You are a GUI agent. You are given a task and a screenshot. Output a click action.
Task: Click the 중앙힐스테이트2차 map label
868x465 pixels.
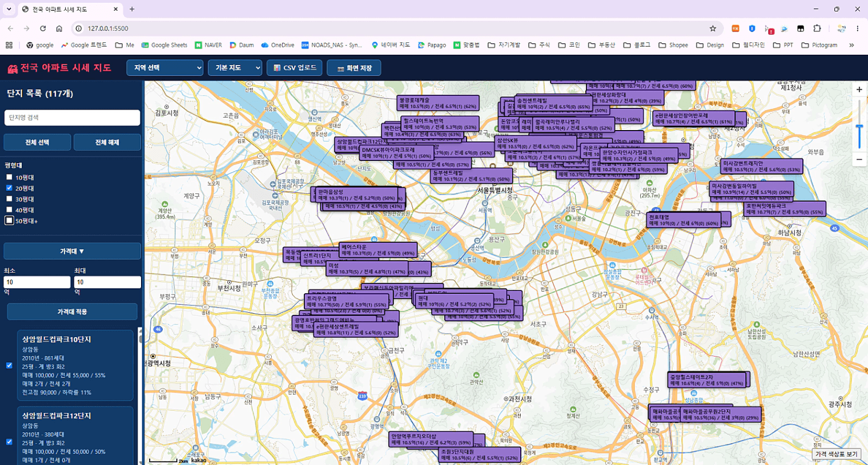click(707, 380)
